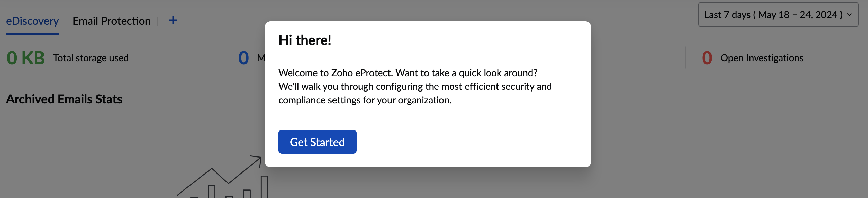Open the Email Protection tab
This screenshot has width=868, height=198.
tap(111, 21)
